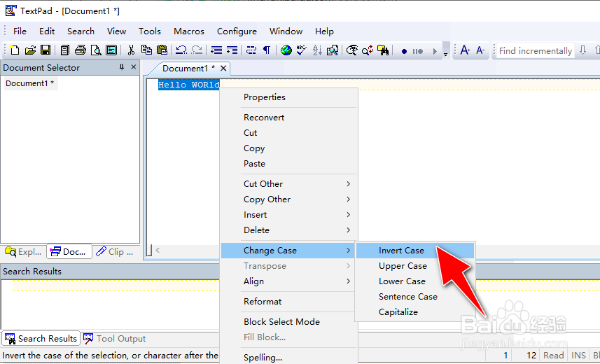600x364 pixels.
Task: Close the Document1 tab
Action: 223,68
